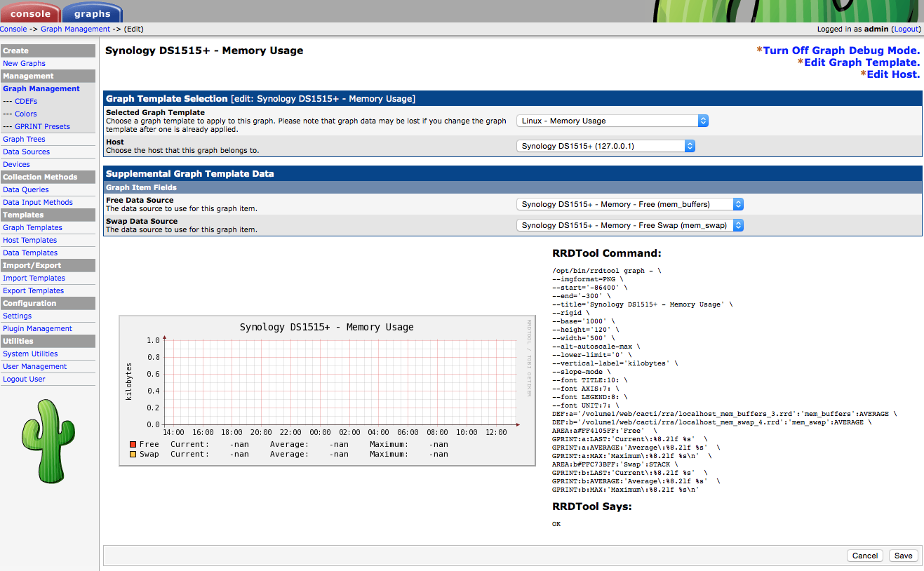Click the RRDTool Command heading
The height and width of the screenshot is (571, 924).
click(x=607, y=253)
